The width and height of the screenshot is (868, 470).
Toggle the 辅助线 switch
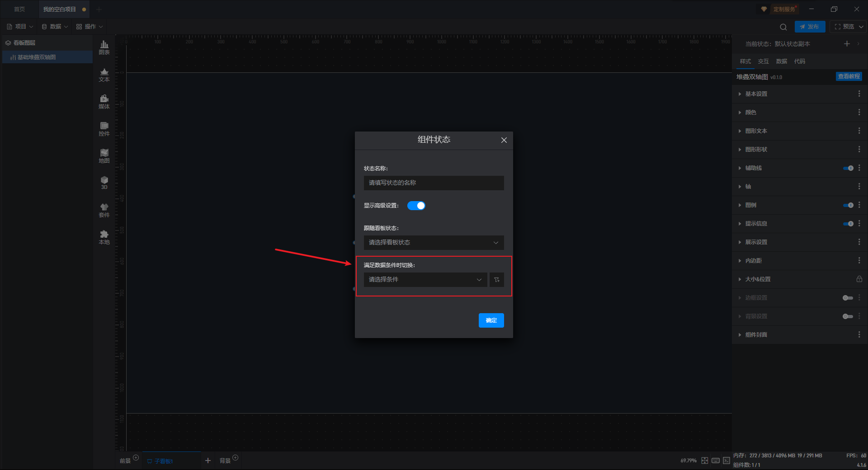pyautogui.click(x=848, y=168)
